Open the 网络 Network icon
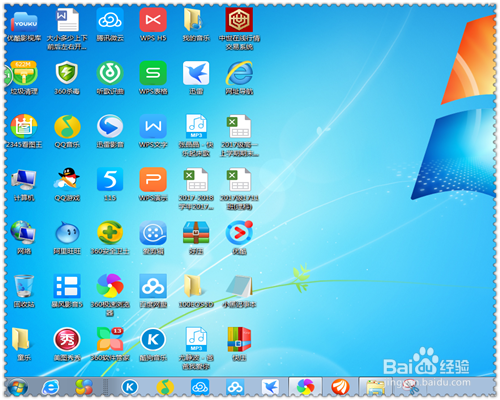Image resolution: width=500 pixels, height=400 pixels. pos(24,233)
